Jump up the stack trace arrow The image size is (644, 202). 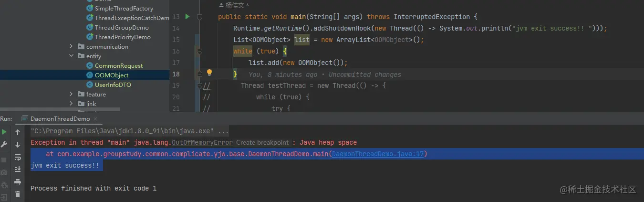tap(18, 132)
